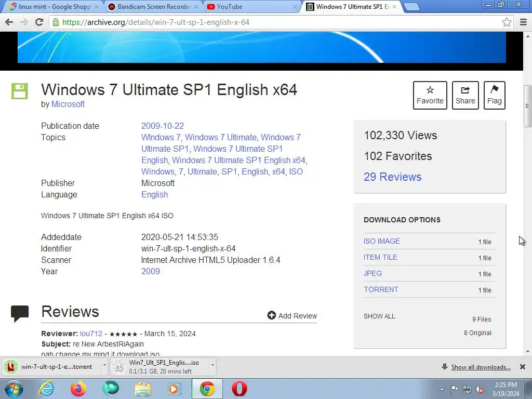
Task: Click the '102,330 Views' text
Action: 401,136
